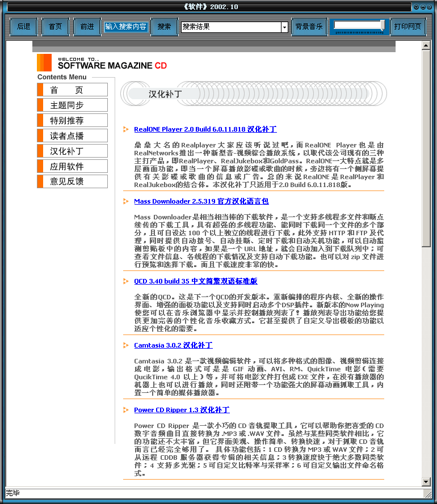437x504 pixels.
Task: Open QCD 3.40 build 35 link
Action: tap(196, 281)
